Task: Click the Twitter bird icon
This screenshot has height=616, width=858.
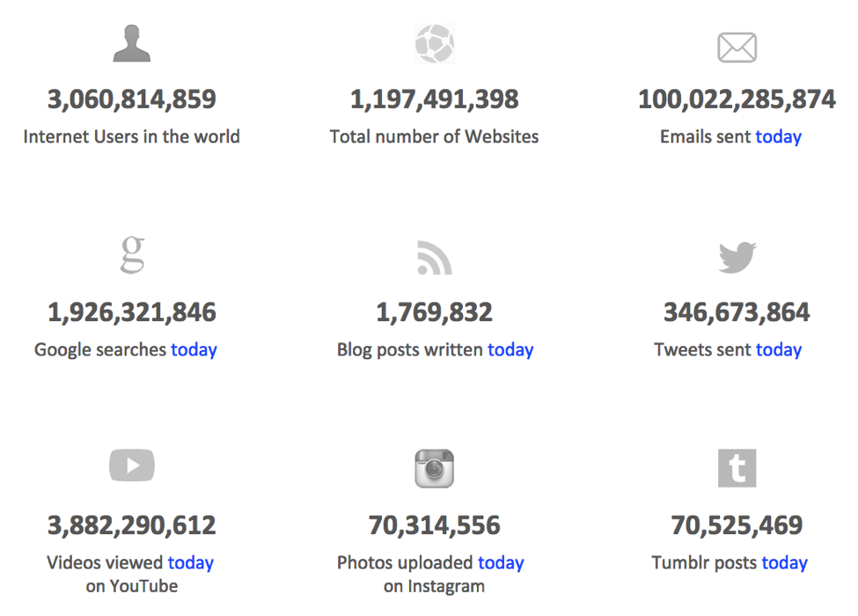Action: (737, 257)
